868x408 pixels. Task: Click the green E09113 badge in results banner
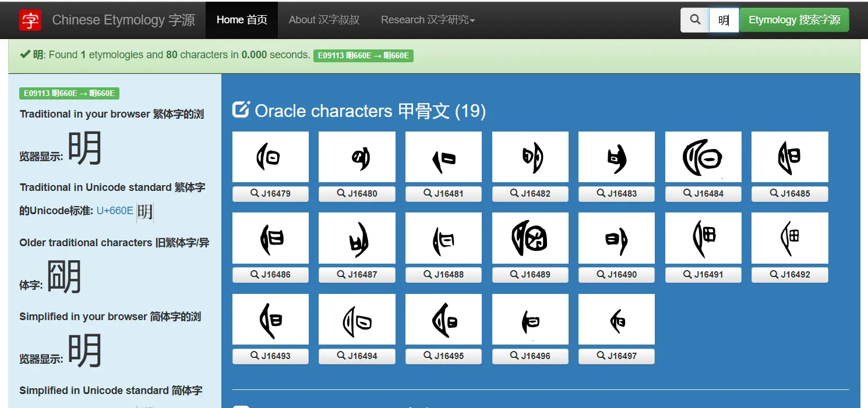[x=364, y=56]
